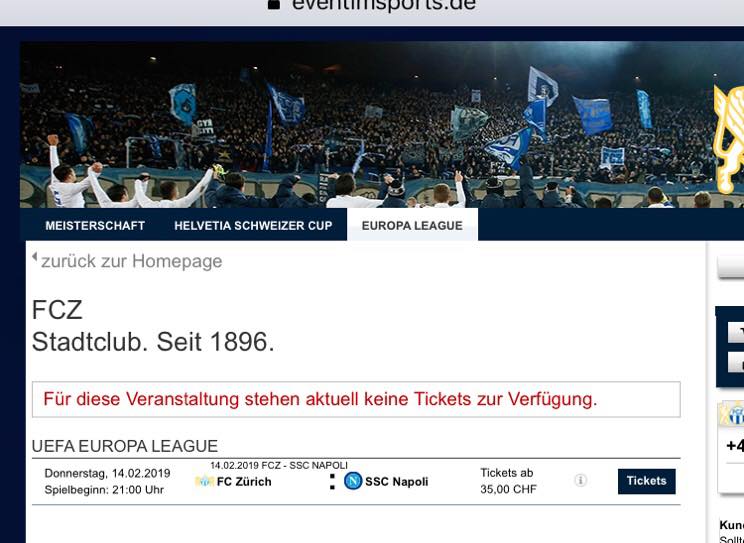Click the SSC Napoli team name
744x543 pixels.
click(x=396, y=481)
